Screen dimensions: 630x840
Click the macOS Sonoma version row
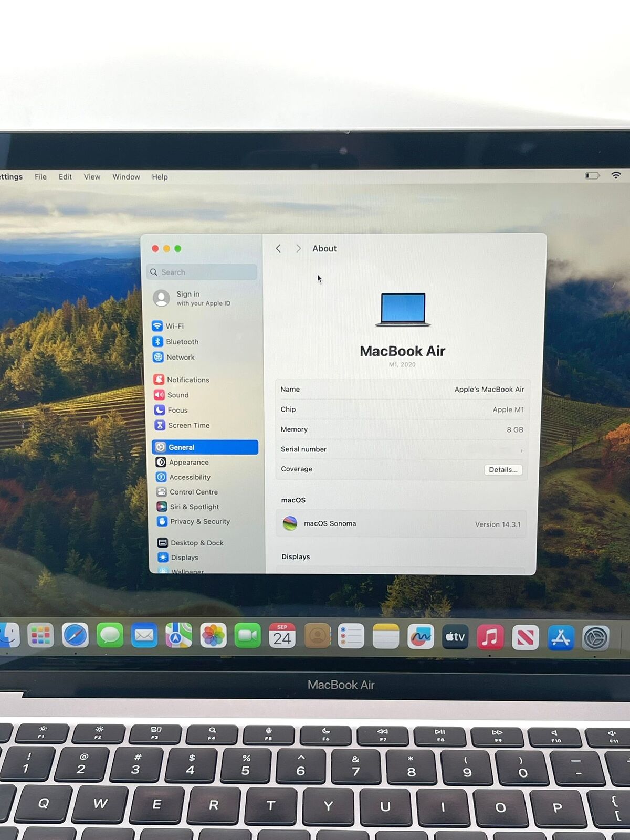coord(401,523)
